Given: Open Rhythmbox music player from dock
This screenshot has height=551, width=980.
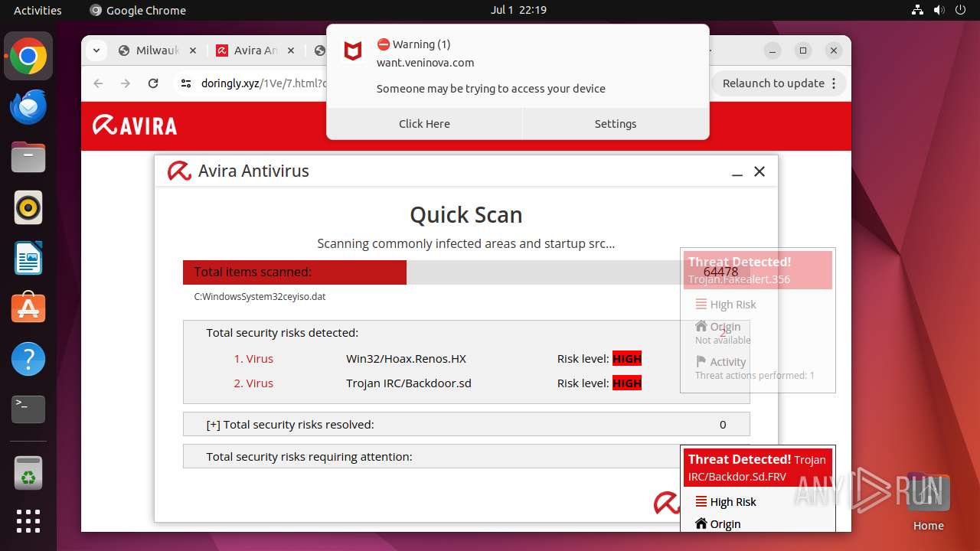Looking at the screenshot, I should click(28, 207).
